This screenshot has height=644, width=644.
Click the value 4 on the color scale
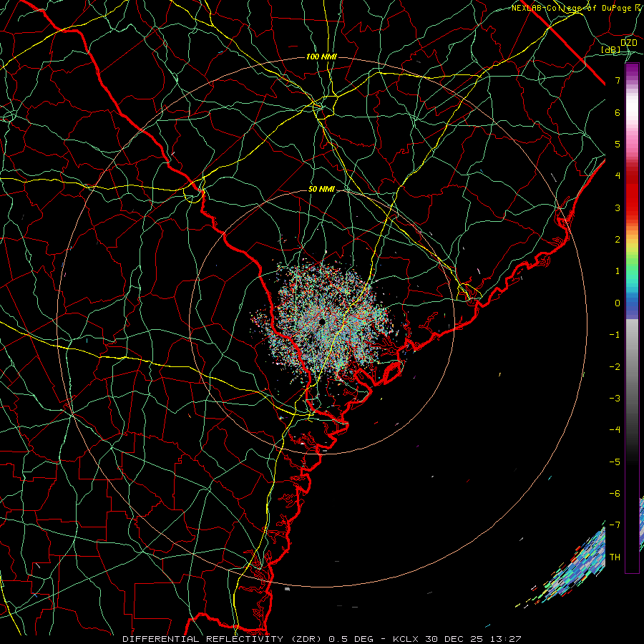(x=618, y=176)
